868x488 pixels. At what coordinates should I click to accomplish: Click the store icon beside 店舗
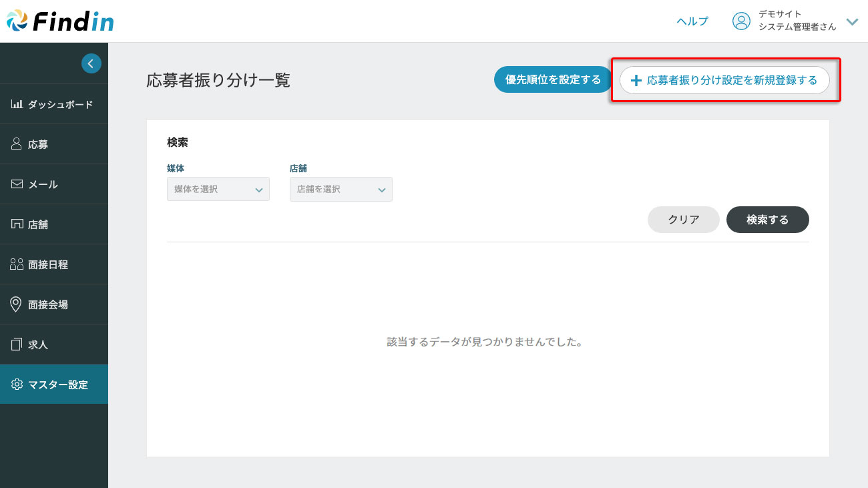click(17, 224)
